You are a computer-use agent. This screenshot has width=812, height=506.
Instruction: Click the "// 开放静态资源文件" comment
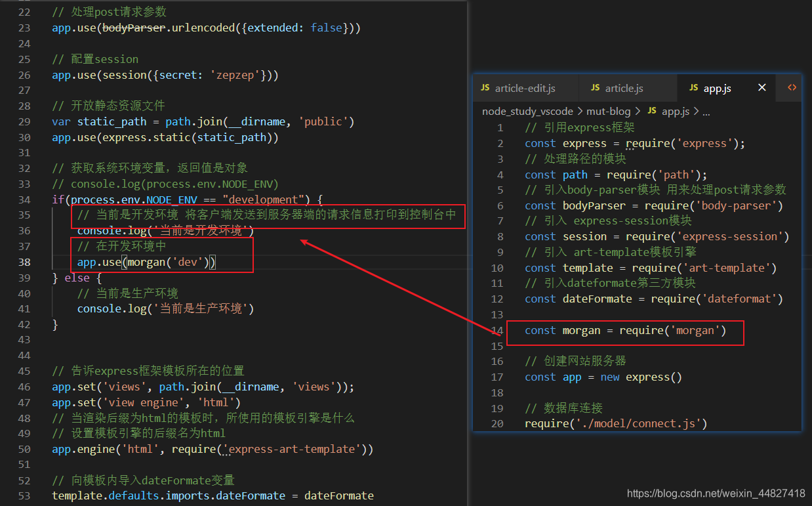(109, 106)
